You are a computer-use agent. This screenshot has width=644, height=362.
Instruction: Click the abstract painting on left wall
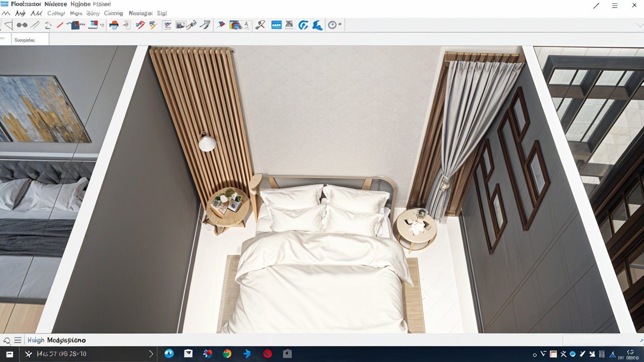[x=44, y=110]
